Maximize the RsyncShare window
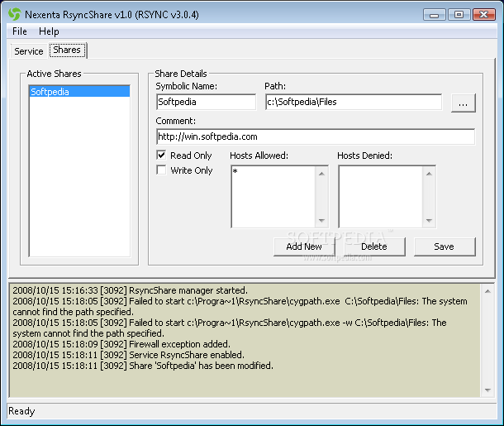Screen dimensions: 504x426 (459, 15)
